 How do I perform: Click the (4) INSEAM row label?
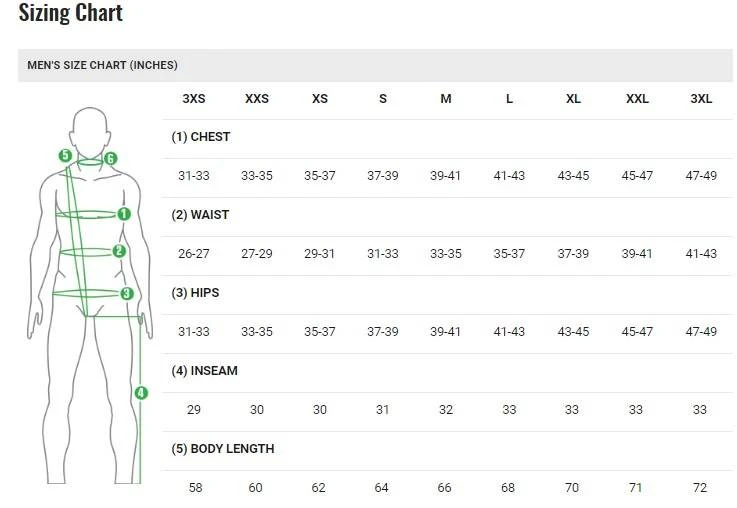pos(204,371)
